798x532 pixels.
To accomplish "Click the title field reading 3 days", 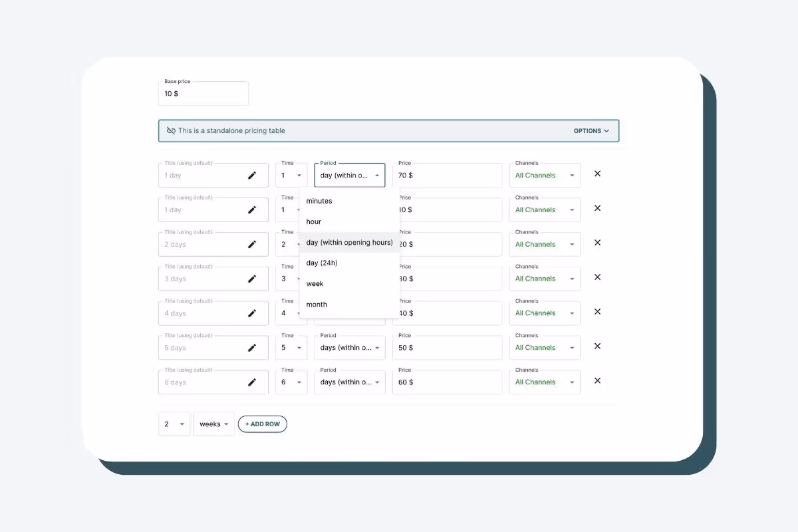I will click(213, 279).
